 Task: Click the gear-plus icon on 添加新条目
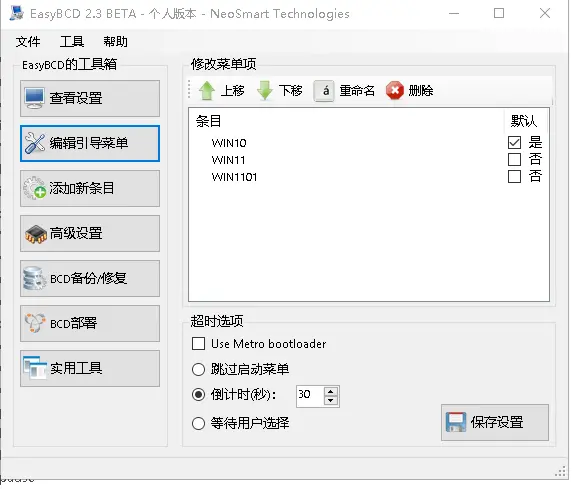click(35, 188)
